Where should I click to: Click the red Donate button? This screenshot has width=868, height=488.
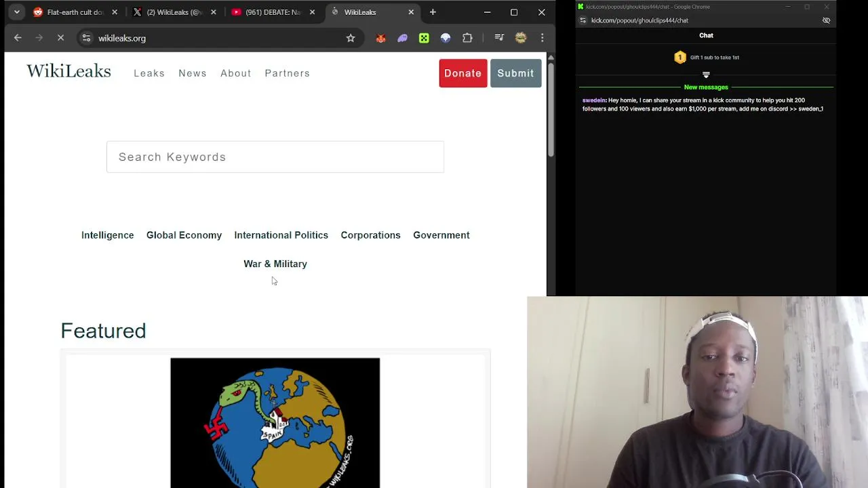coord(462,73)
